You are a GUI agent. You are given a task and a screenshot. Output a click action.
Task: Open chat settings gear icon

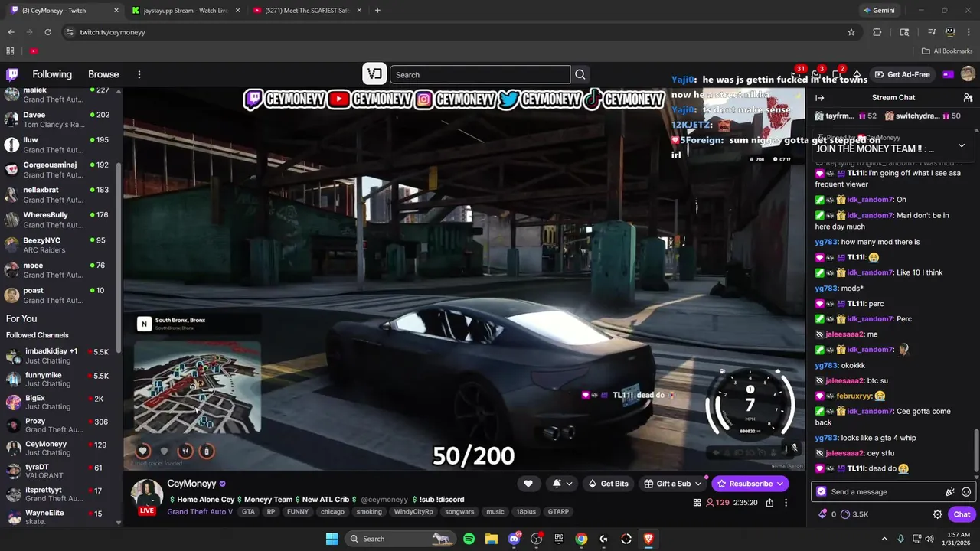[937, 514]
